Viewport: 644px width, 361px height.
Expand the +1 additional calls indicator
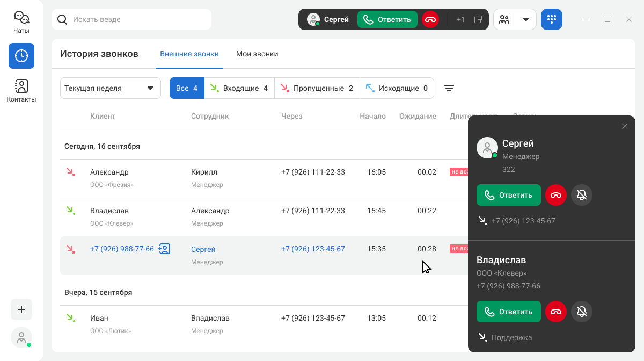coord(460,19)
